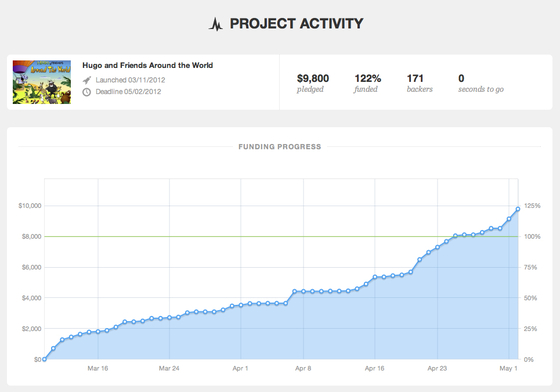Click the Apr 16 date label
The image size is (560, 392).
coord(375,368)
